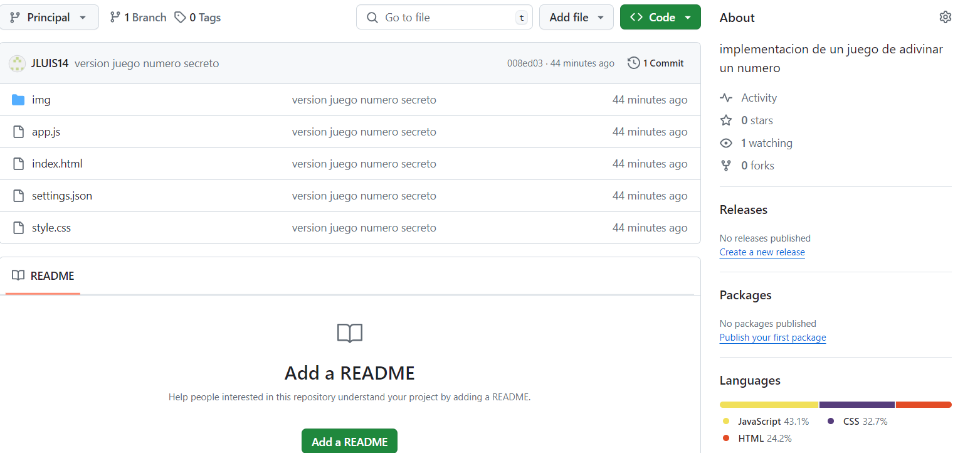
Task: Click the git branch icon inside Principal button
Action: coord(15,17)
